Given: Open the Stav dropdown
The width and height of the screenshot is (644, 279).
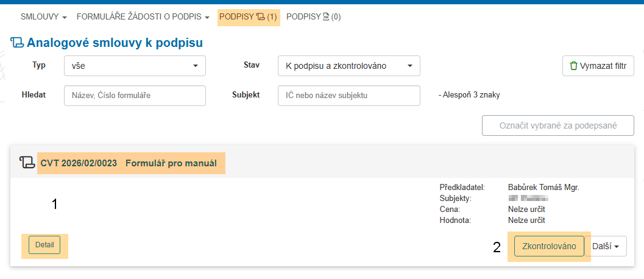Looking at the screenshot, I should [x=349, y=66].
